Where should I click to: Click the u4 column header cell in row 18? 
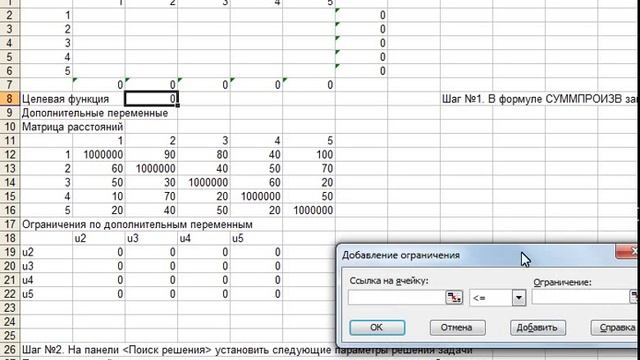204,238
